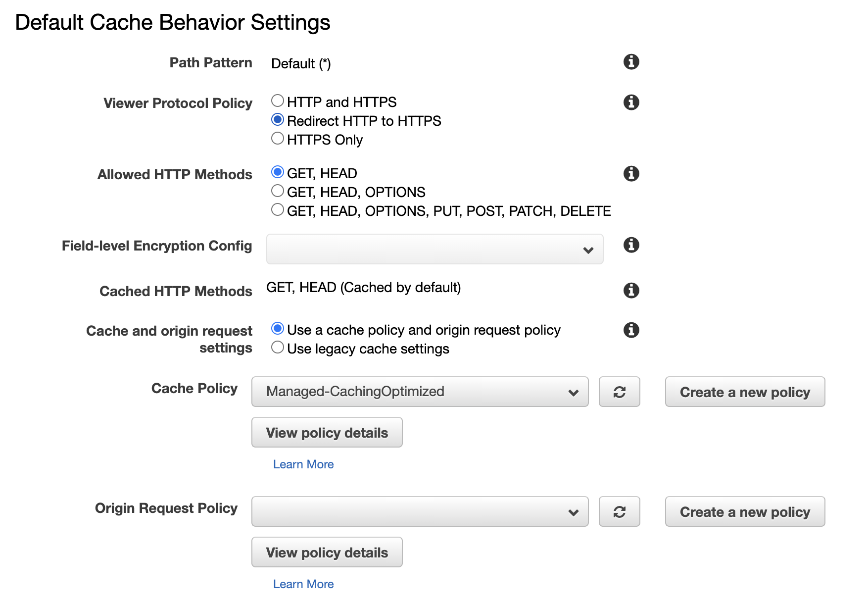
Task: Select GET, HEAD, OPTIONS methods
Action: coord(278,191)
